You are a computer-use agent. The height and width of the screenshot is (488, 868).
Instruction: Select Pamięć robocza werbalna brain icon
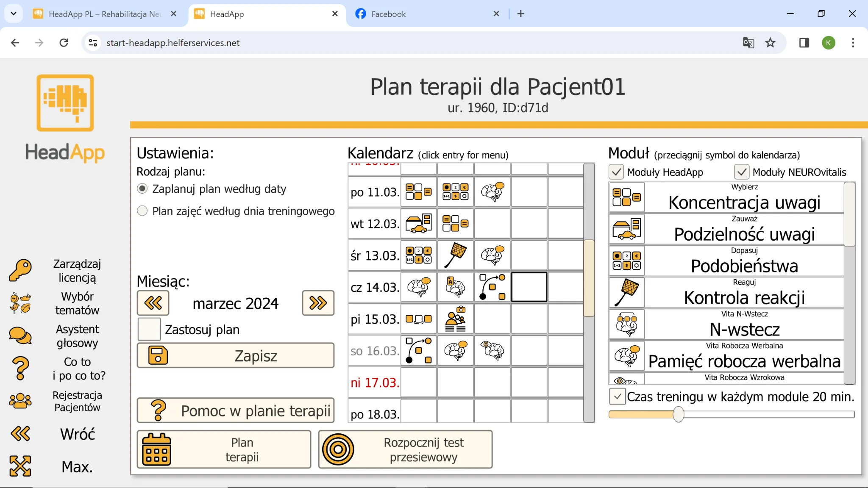click(626, 356)
